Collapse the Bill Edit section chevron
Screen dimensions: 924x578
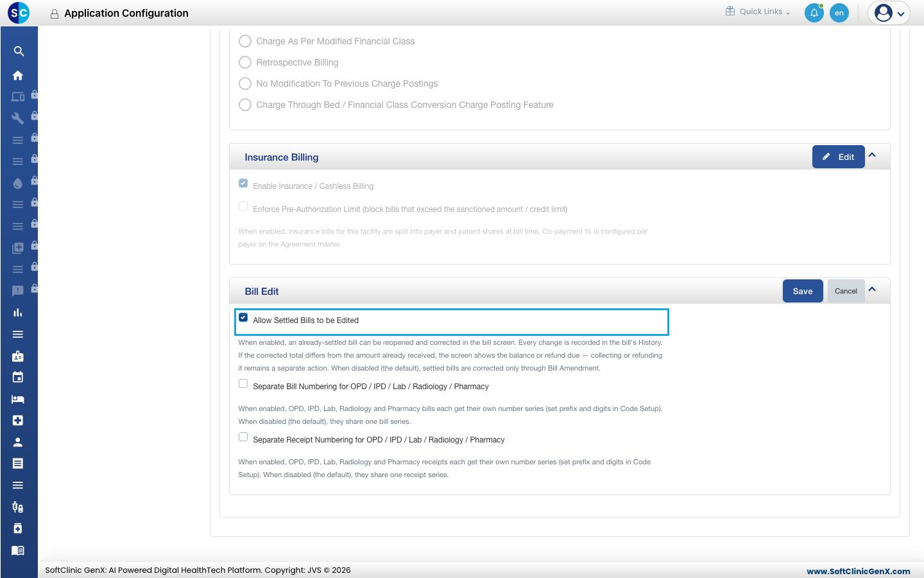872,290
